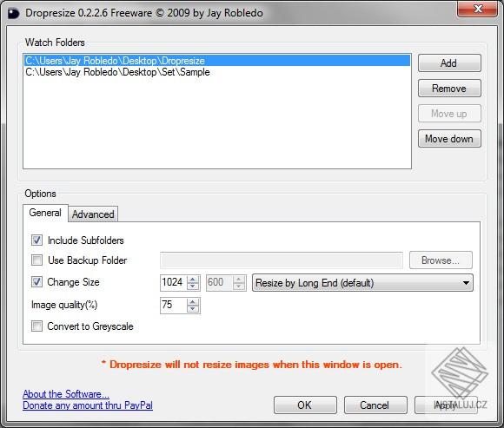Toggle the Change Size checkbox
The width and height of the screenshot is (504, 428).
(36, 282)
